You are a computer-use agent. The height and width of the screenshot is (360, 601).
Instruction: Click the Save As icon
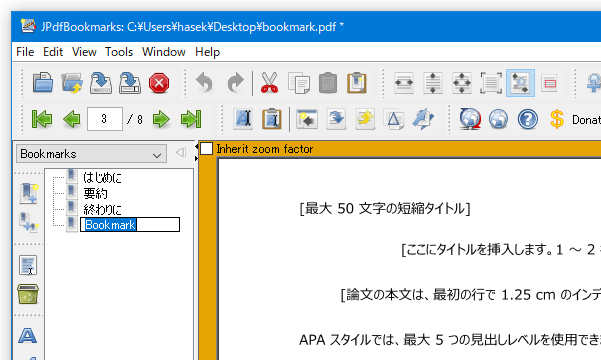tap(130, 83)
